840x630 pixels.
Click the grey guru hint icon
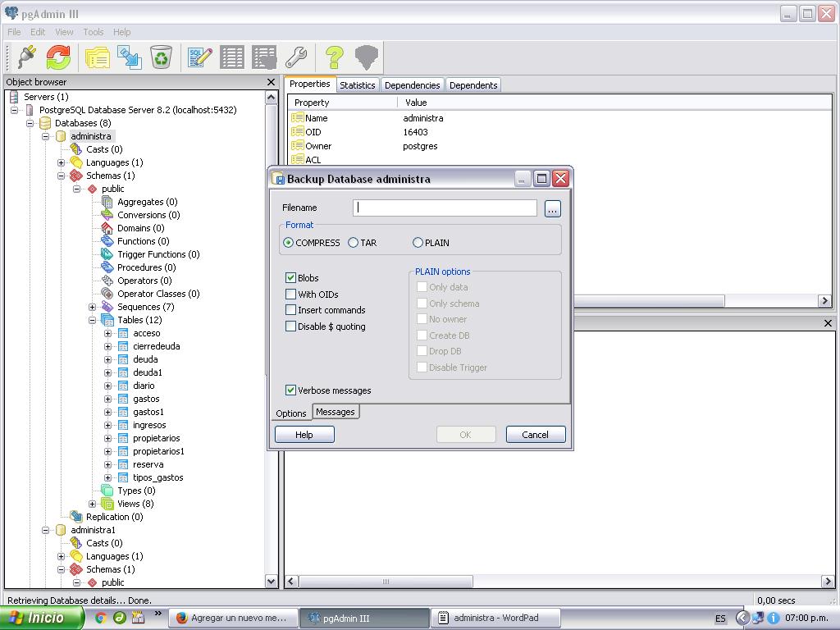pyautogui.click(x=367, y=57)
